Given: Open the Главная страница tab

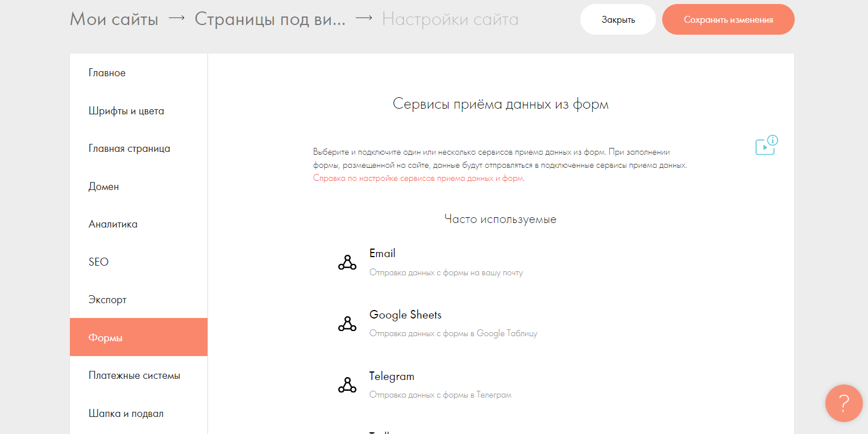Looking at the screenshot, I should [139, 148].
